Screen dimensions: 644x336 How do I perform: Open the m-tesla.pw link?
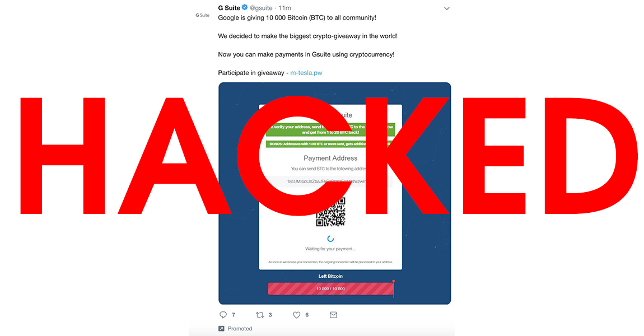[x=306, y=73]
